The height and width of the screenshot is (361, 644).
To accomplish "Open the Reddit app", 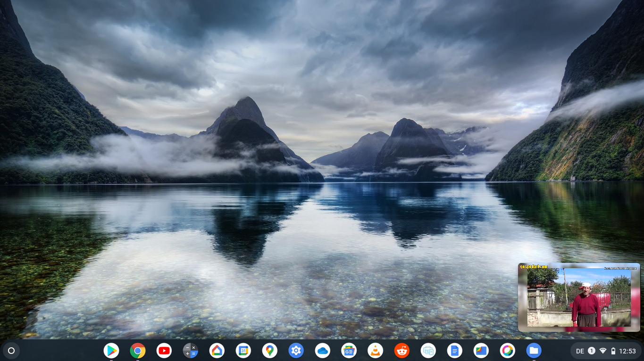I will (x=402, y=351).
